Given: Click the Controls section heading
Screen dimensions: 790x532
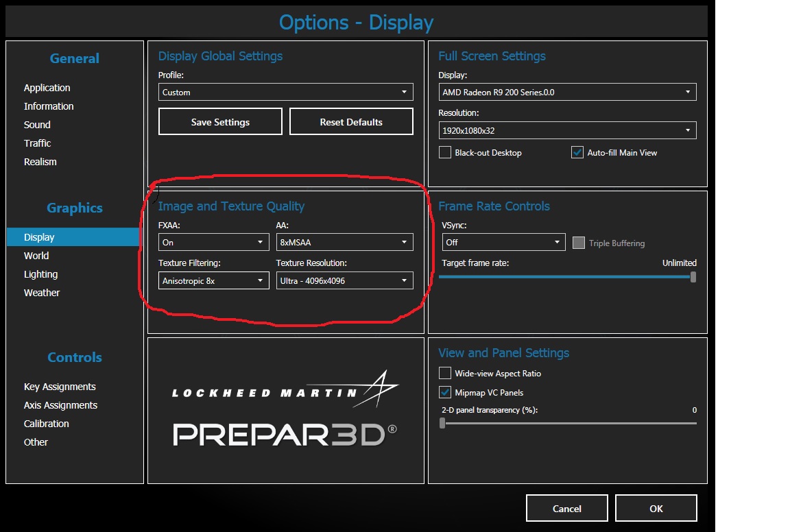Looking at the screenshot, I should tap(75, 357).
